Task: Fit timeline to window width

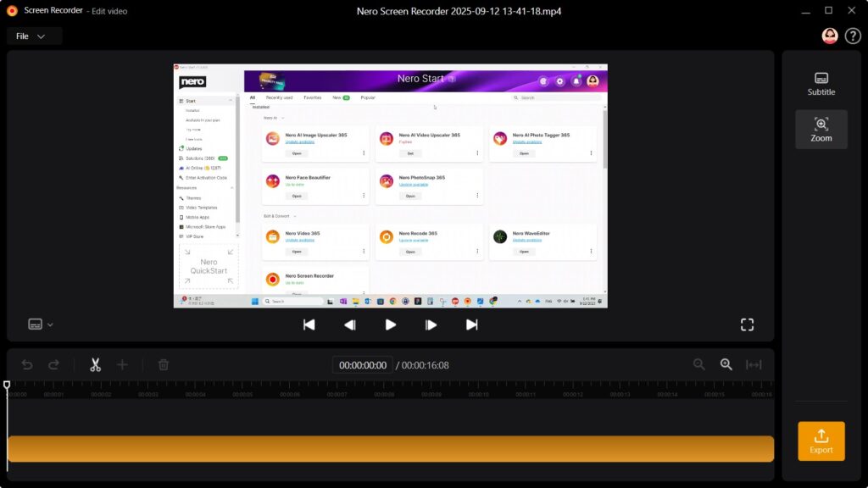Action: pos(753,364)
